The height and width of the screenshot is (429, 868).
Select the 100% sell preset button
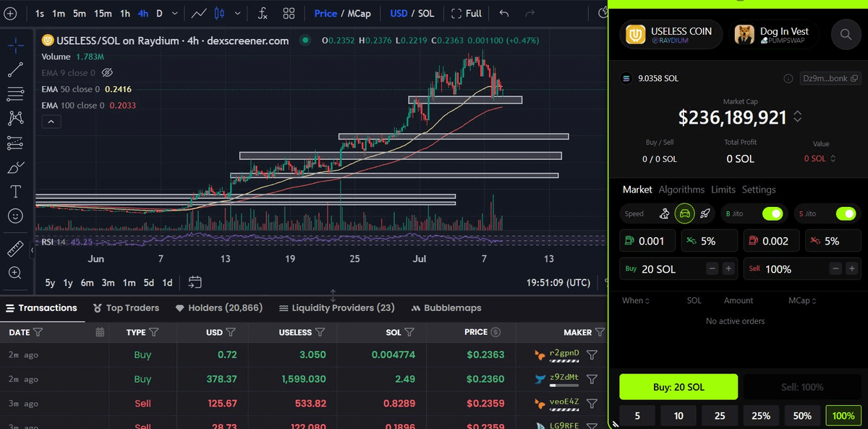[x=843, y=416]
